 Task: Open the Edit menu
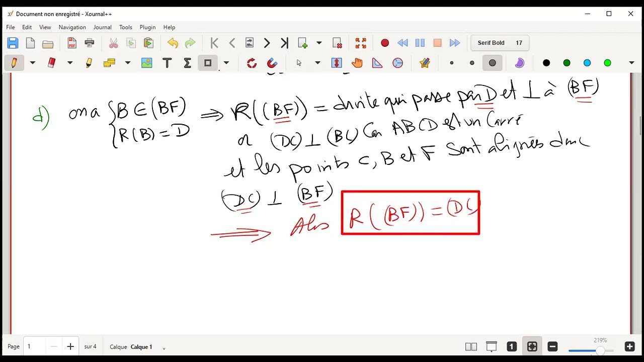point(27,27)
